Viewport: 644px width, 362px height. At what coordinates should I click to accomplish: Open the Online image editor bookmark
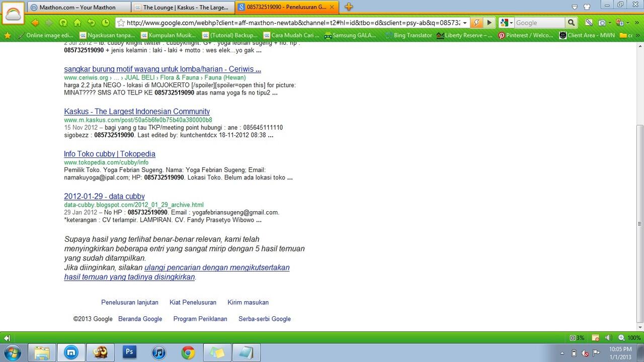[45, 35]
